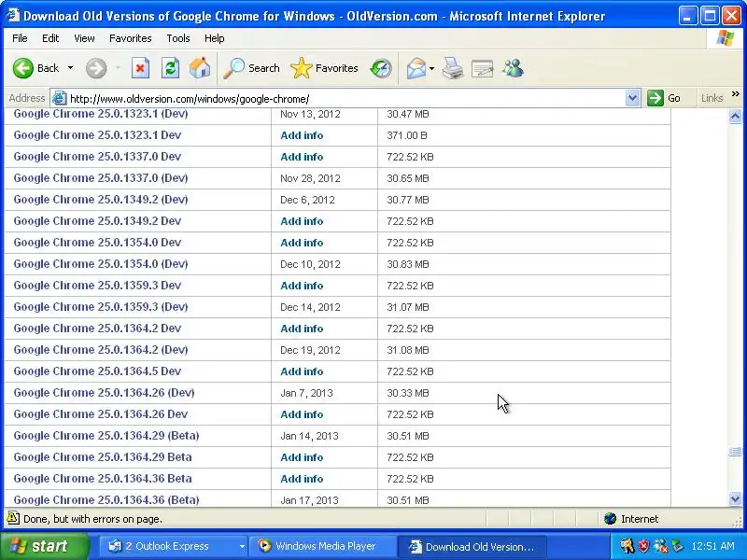Click the Dec 19, 2012 date cell
The width and height of the screenshot is (747, 560).
[310, 350]
